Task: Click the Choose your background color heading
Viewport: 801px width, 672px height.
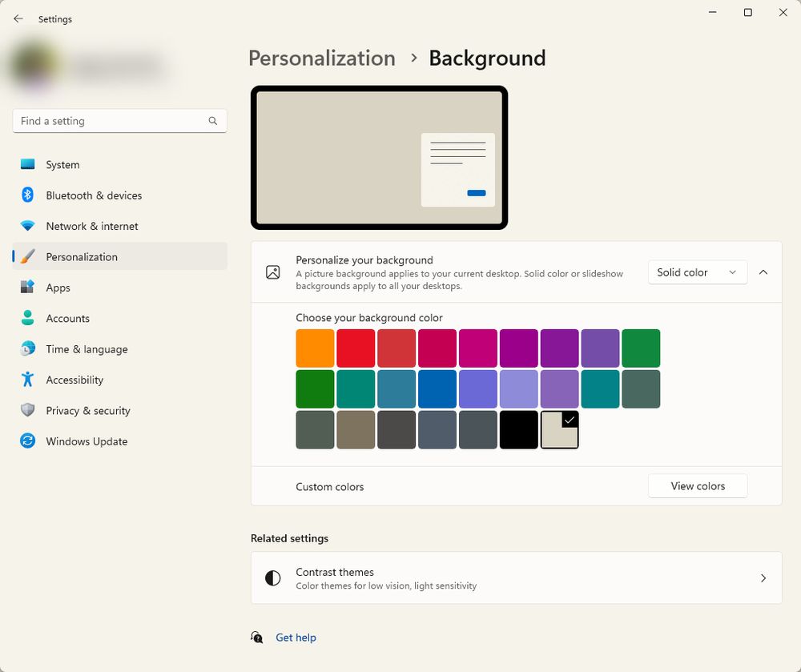Action: [x=368, y=318]
